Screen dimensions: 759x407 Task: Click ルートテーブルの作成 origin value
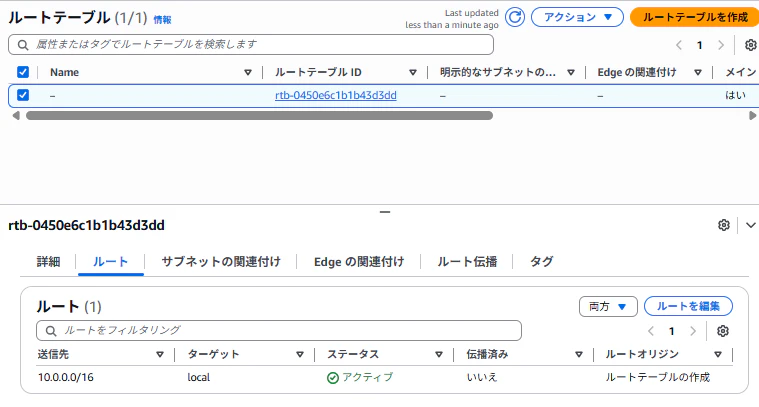pyautogui.click(x=657, y=377)
